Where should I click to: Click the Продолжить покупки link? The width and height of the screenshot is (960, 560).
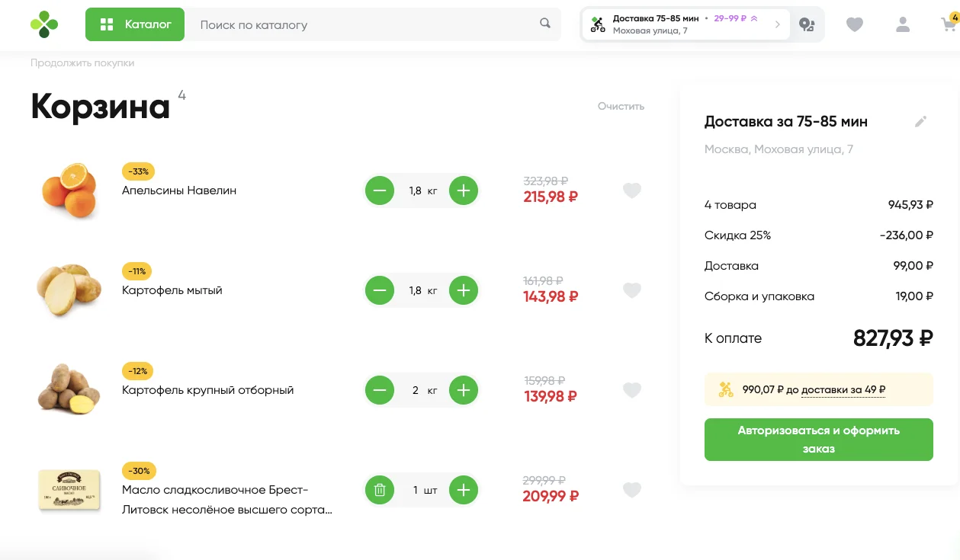[x=82, y=63]
